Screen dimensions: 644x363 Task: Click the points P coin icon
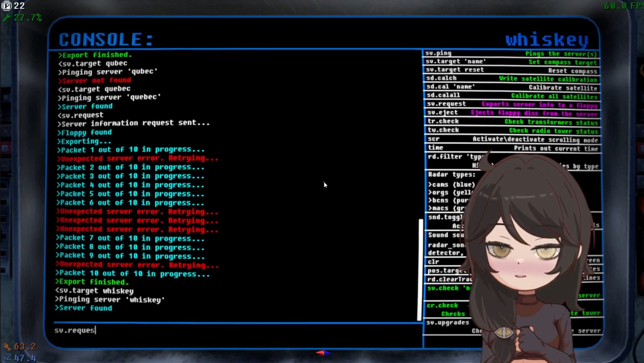[6, 5]
